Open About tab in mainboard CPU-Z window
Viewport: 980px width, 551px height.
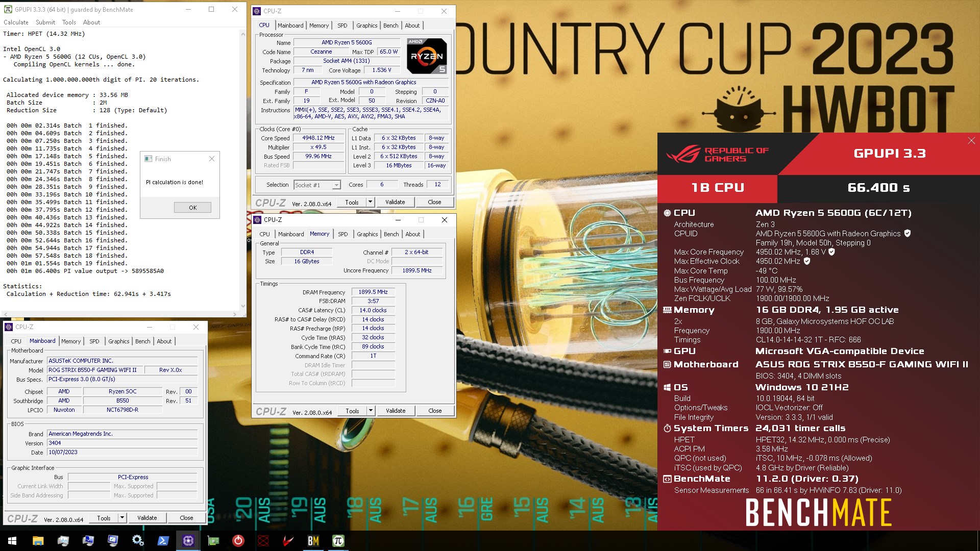pyautogui.click(x=164, y=341)
